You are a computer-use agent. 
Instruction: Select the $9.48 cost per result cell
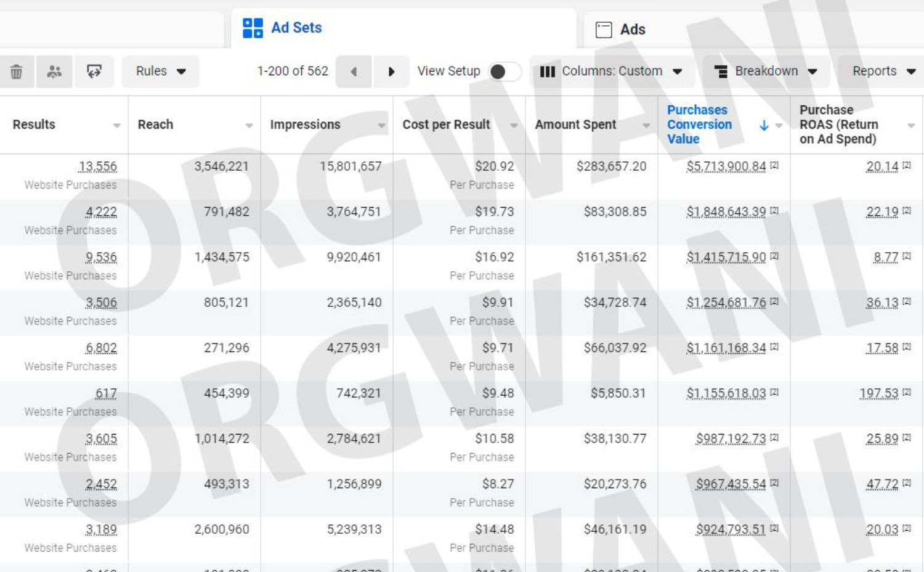[498, 393]
